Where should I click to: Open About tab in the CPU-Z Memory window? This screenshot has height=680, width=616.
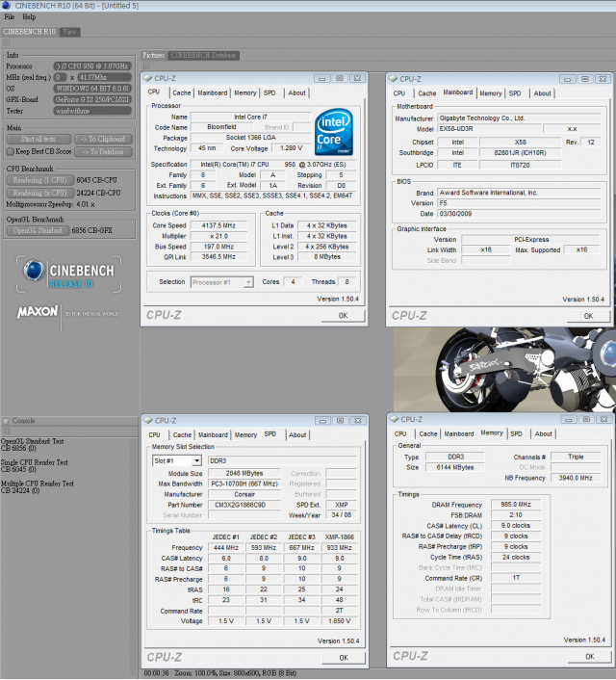pyautogui.click(x=544, y=434)
